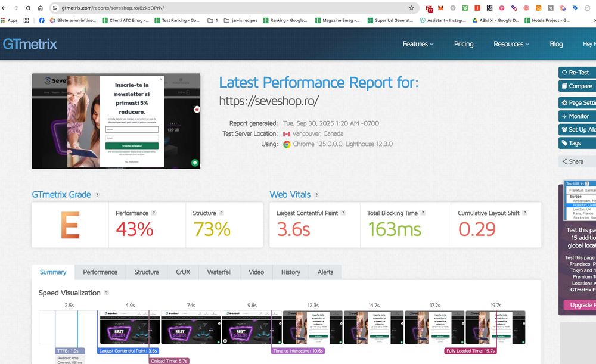Click the Tags button
Image resolution: width=596 pixels, height=364 pixels.
pos(577,143)
